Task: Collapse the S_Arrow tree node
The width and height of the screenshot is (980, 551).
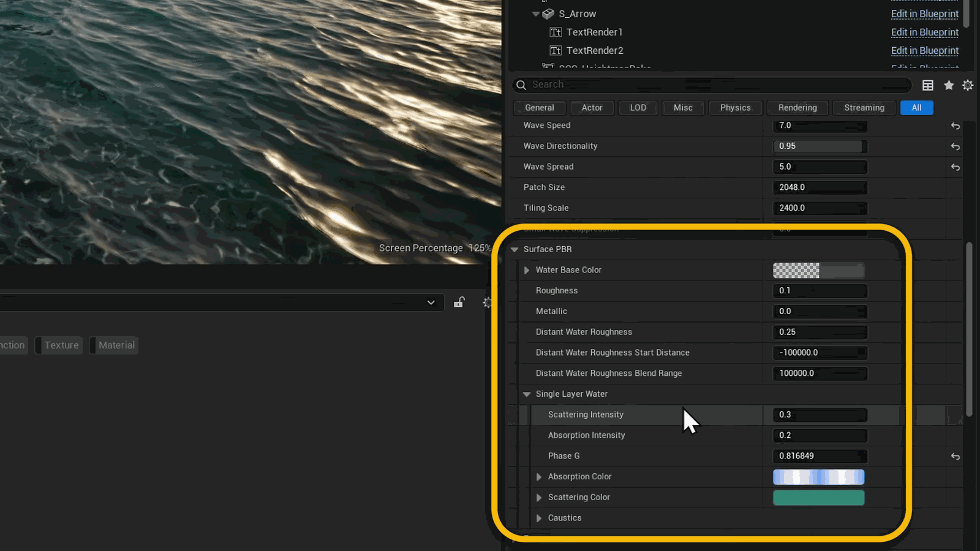Action: coord(536,13)
